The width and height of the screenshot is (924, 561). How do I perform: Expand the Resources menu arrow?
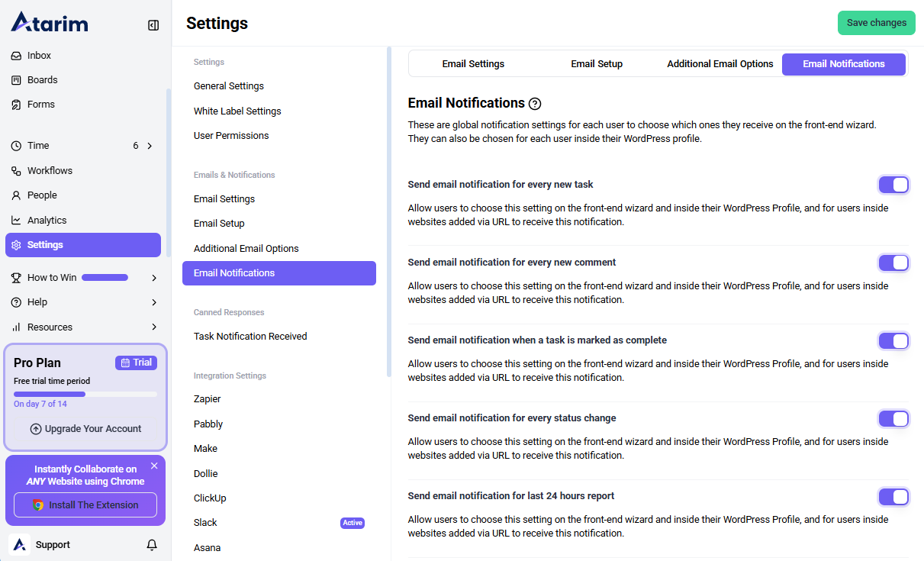coord(154,327)
